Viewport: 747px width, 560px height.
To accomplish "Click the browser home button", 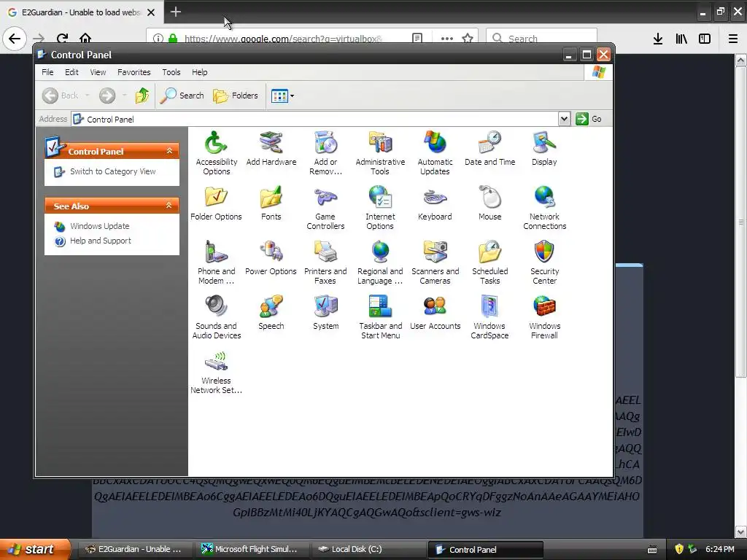I will (x=85, y=38).
